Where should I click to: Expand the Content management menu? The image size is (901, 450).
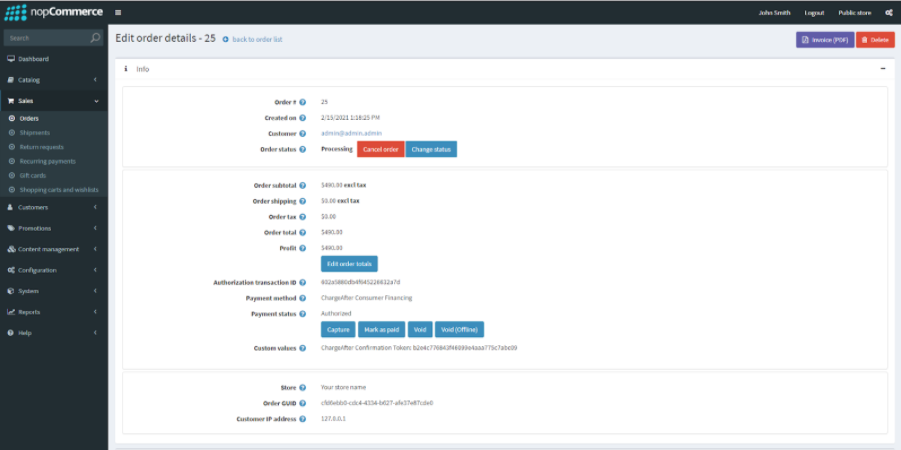(x=53, y=249)
